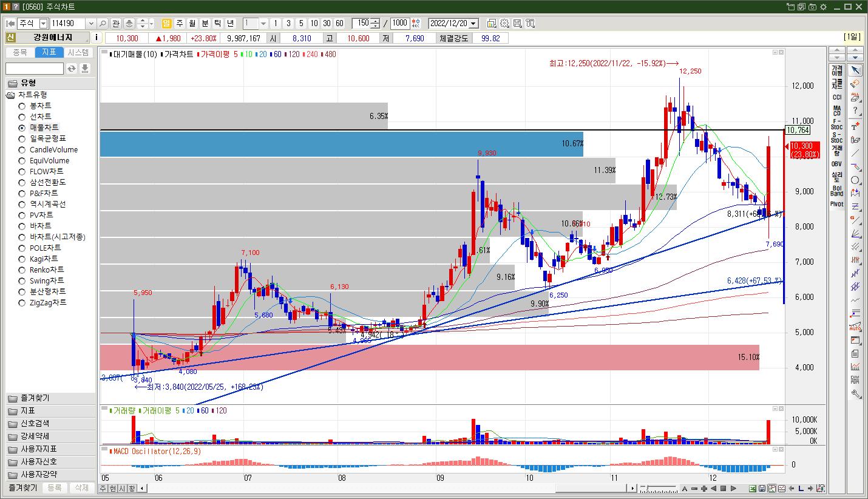The width and height of the screenshot is (868, 499).
Task: Open the 주식 market type dropdown
Action: 43,23
